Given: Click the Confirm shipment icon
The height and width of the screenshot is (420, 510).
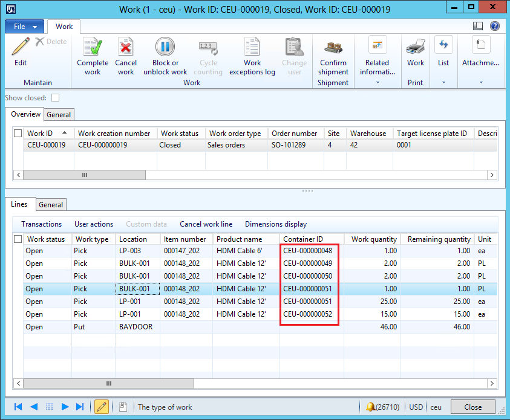Looking at the screenshot, I should tap(333, 47).
